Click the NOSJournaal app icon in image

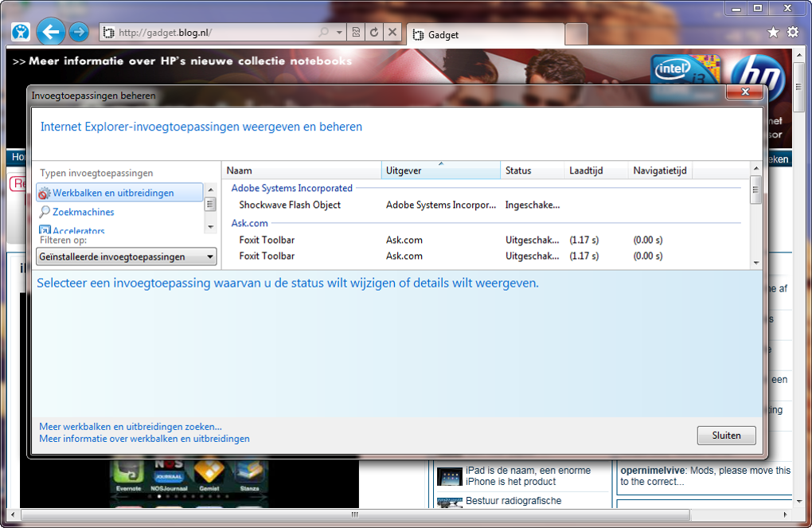click(169, 475)
